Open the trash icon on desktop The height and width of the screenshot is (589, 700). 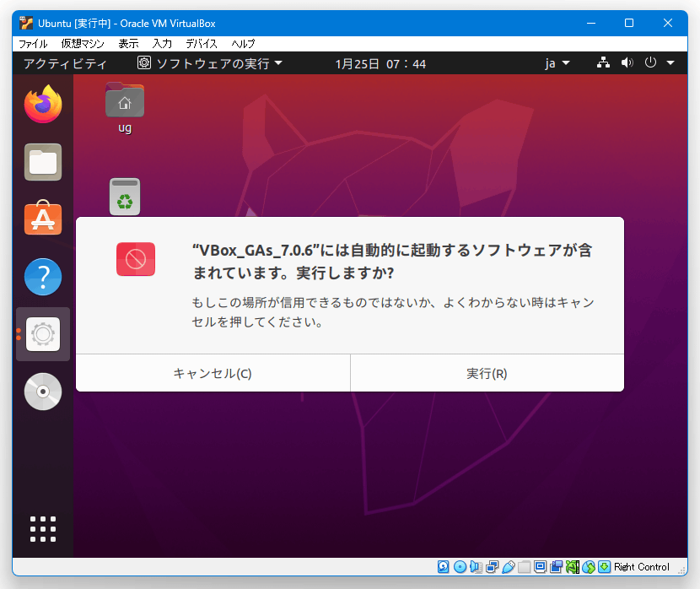coord(125,197)
